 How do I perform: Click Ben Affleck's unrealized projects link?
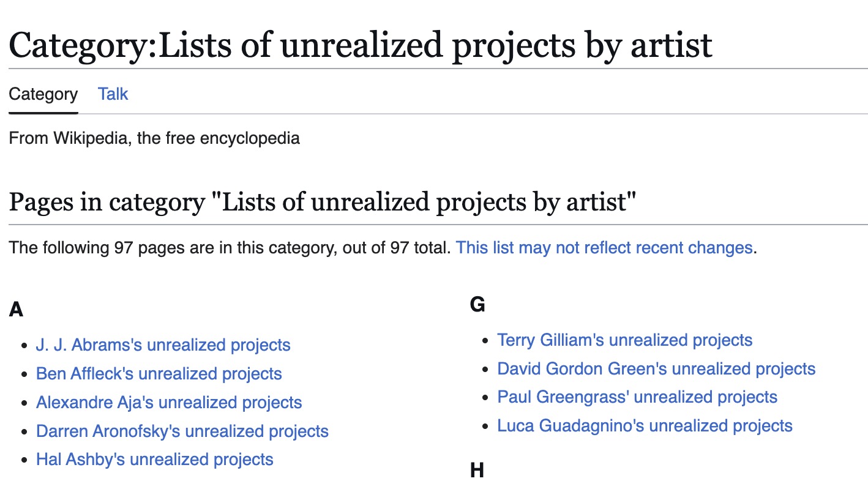tap(159, 374)
